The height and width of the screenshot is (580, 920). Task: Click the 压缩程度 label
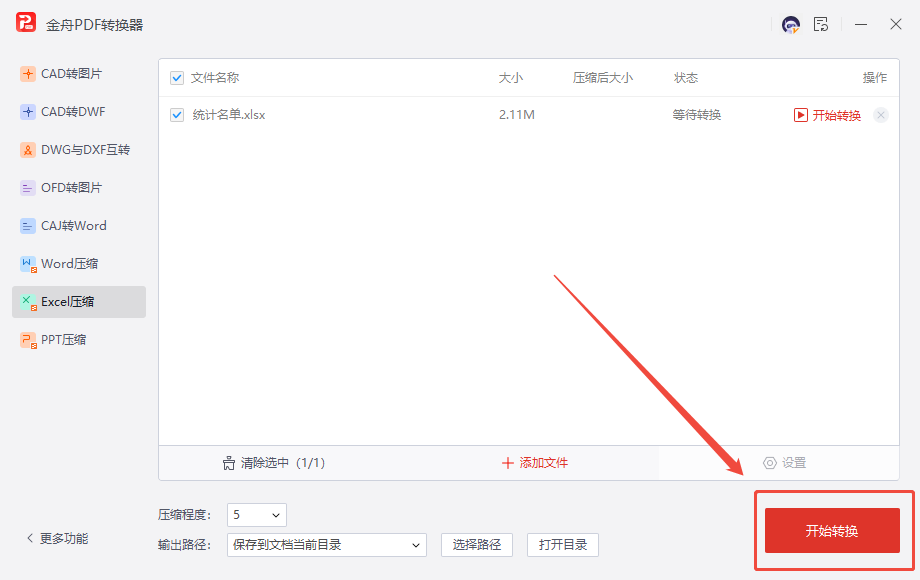pyautogui.click(x=184, y=515)
